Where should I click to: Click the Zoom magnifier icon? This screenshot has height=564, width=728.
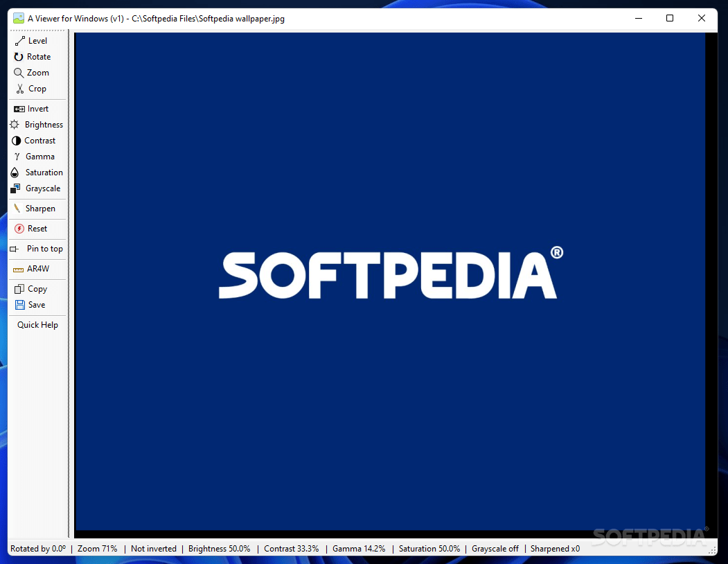(x=19, y=73)
